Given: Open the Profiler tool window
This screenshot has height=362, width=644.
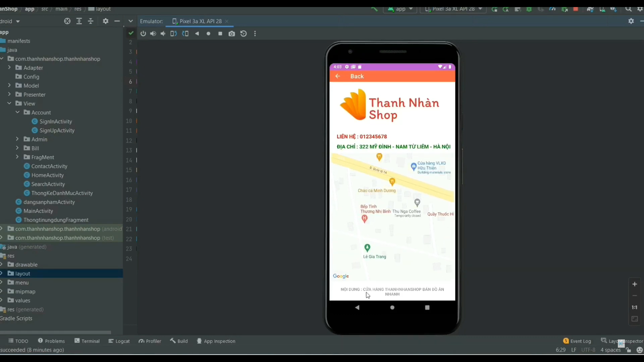Looking at the screenshot, I should [150, 341].
